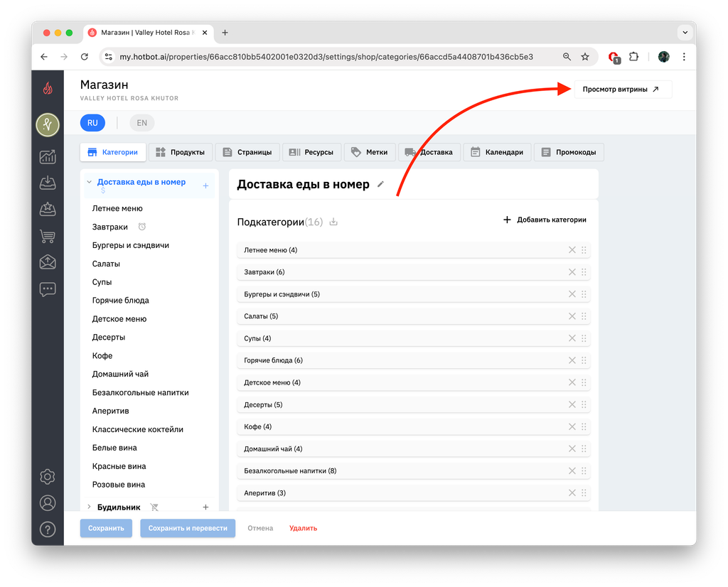728x587 pixels.
Task: Switch language to EN
Action: click(141, 123)
